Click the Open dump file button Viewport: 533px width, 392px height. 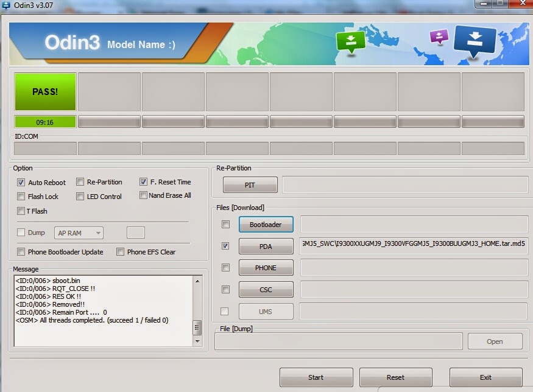pos(495,341)
